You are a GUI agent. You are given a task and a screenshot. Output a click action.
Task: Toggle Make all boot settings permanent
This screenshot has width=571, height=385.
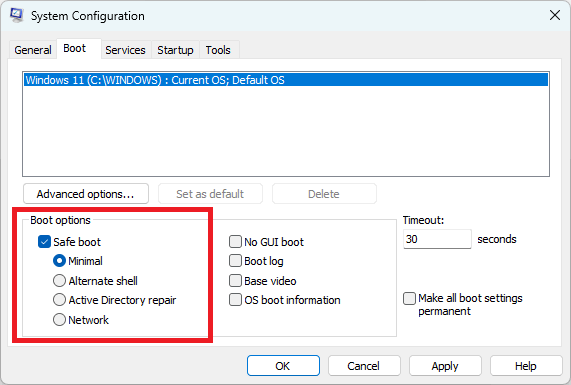409,298
